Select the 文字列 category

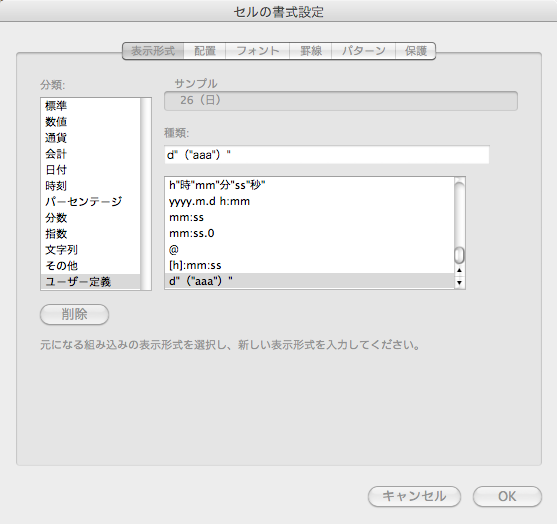91,250
